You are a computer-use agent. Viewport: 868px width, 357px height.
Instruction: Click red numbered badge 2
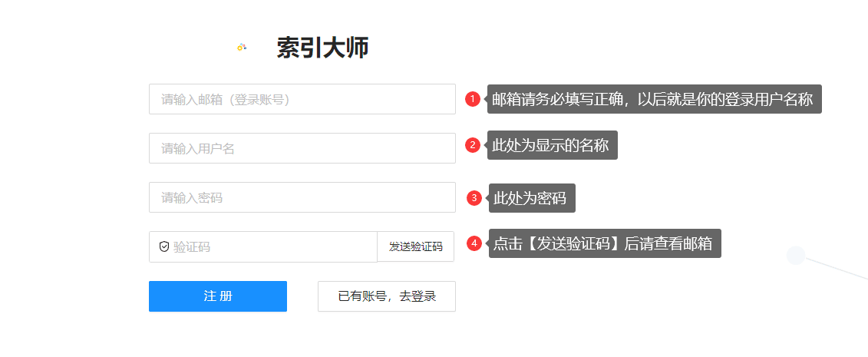[472, 145]
